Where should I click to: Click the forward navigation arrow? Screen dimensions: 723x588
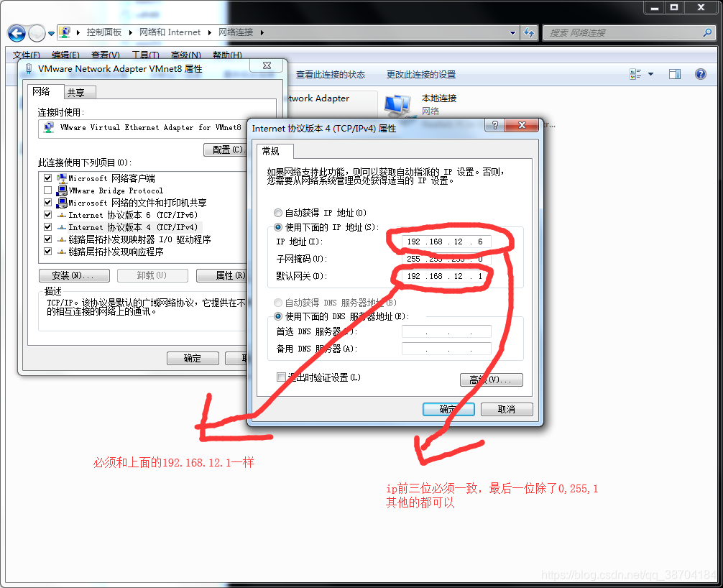click(x=37, y=33)
